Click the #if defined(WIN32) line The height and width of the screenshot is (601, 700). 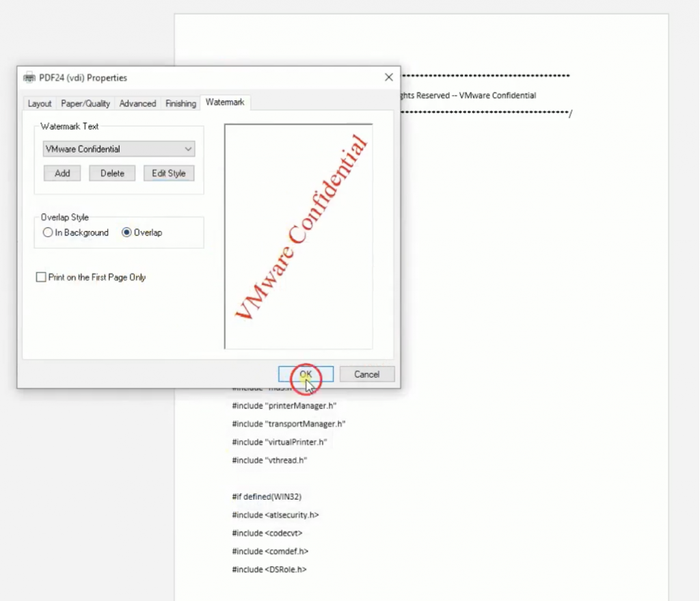tap(267, 496)
